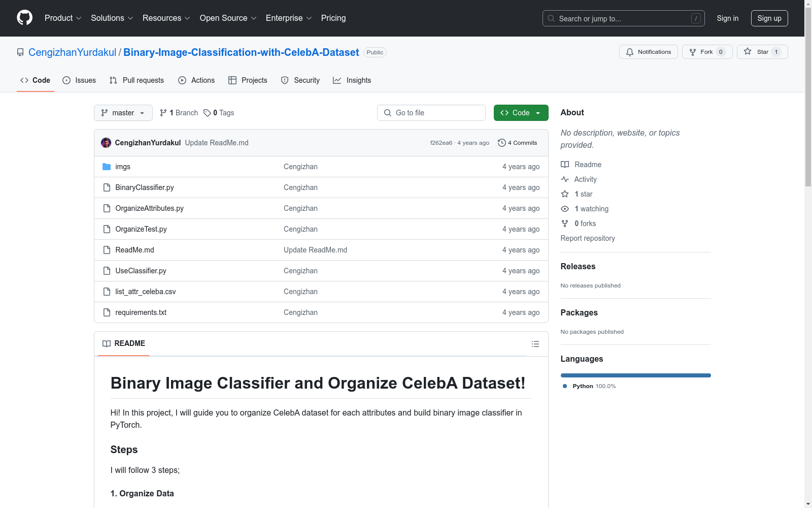Switch to the Issues tab
This screenshot has width=812, height=508.
click(79, 80)
